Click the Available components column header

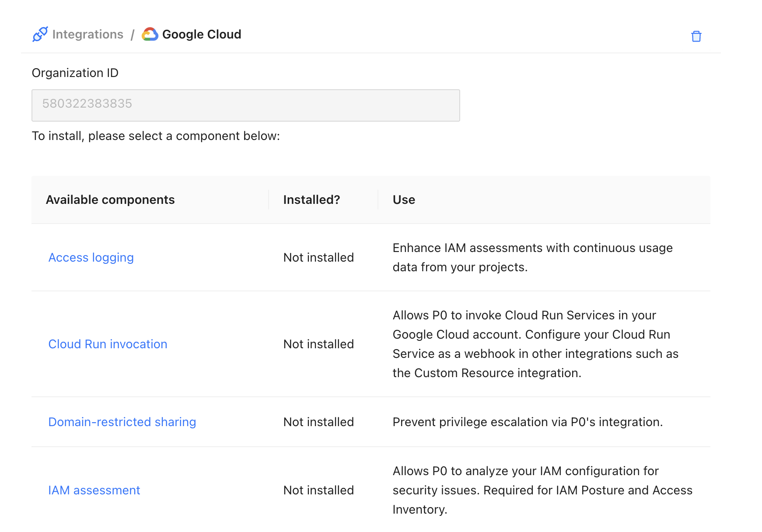[x=110, y=199]
